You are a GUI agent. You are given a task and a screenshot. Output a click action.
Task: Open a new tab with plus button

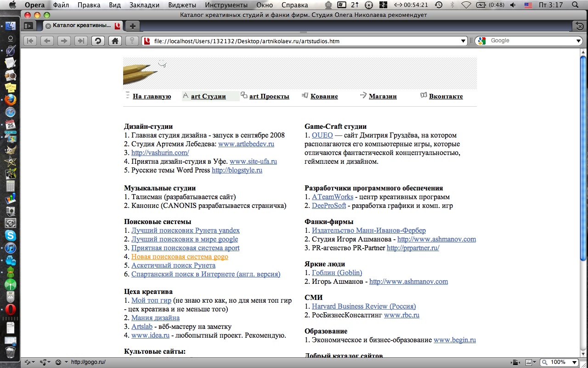pos(132,26)
